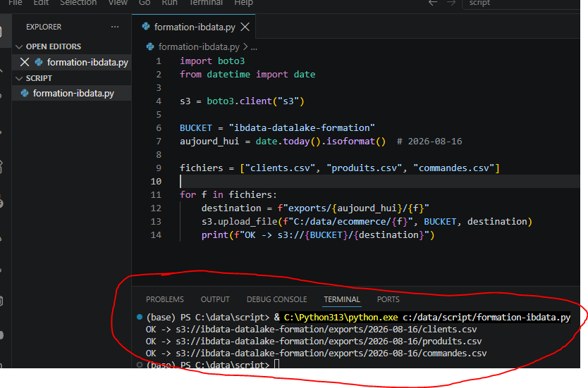
Task: Click the blue command decoration dot in terminal
Action: 140,317
